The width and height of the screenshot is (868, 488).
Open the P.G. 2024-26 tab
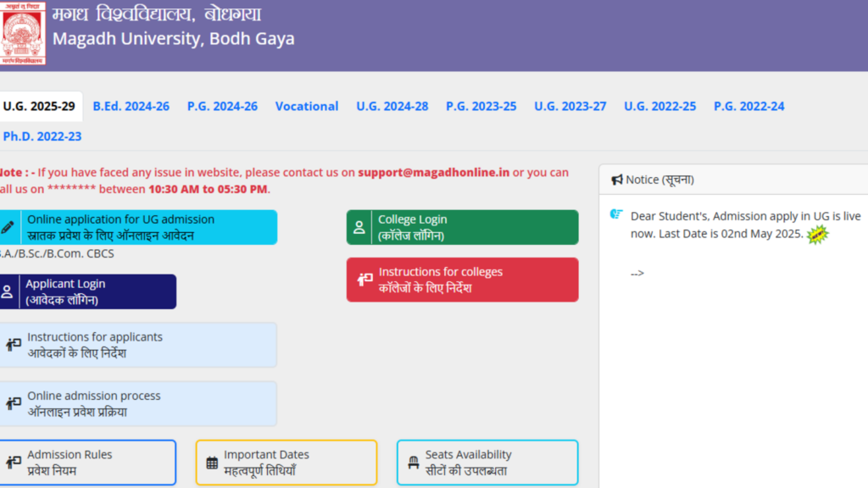tap(223, 106)
